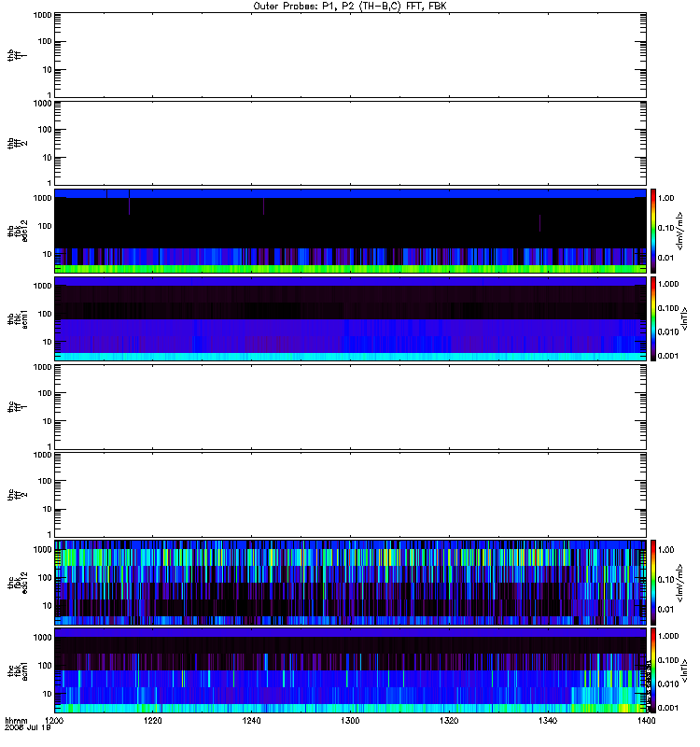Click the 1340 time axis label
This screenshot has width=700, height=747.
pos(548,721)
